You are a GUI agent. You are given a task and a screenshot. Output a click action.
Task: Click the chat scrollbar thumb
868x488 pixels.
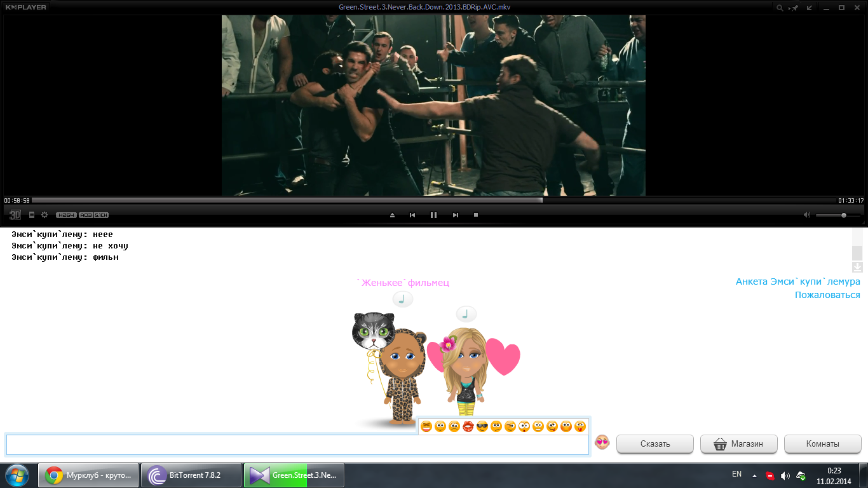click(857, 253)
